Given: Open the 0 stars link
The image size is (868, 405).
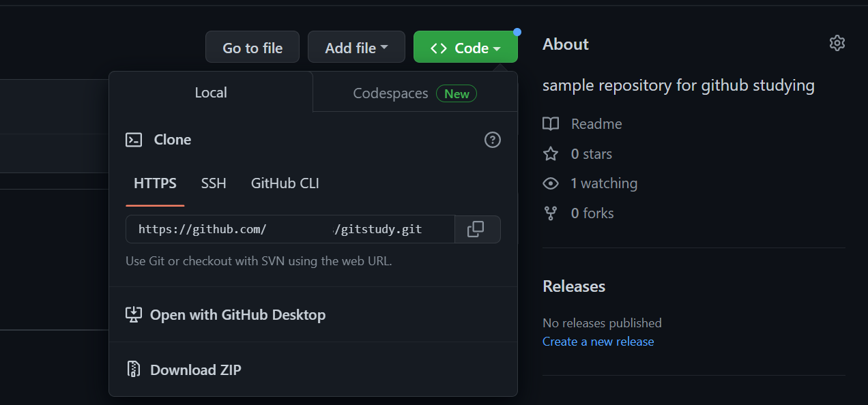Looking at the screenshot, I should coord(591,154).
